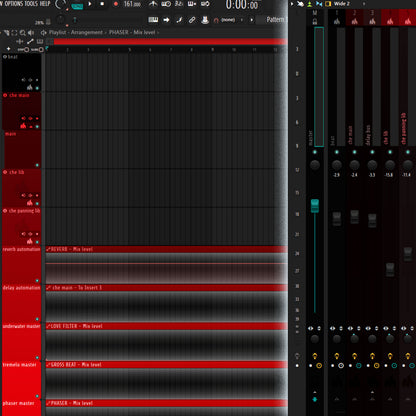Image resolution: width=416 pixels, height=416 pixels.
Task: Open the che main - To Insert 3 clip menu
Action: [x=49, y=288]
